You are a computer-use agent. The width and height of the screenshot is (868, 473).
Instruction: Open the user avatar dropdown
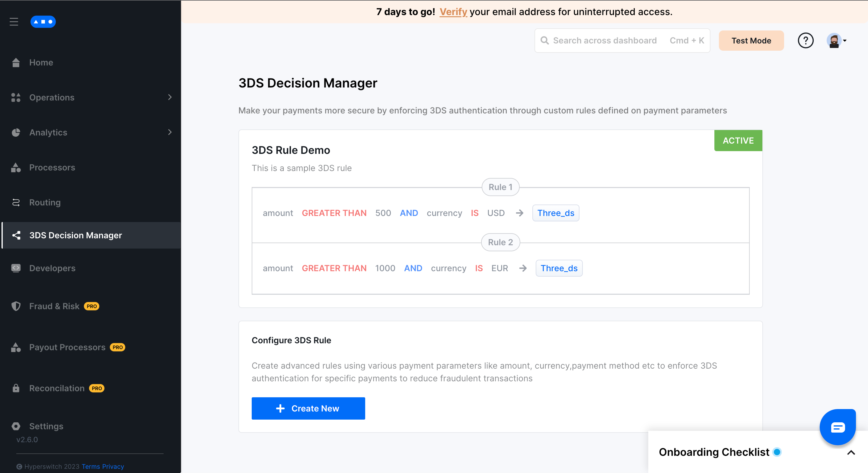[836, 41]
